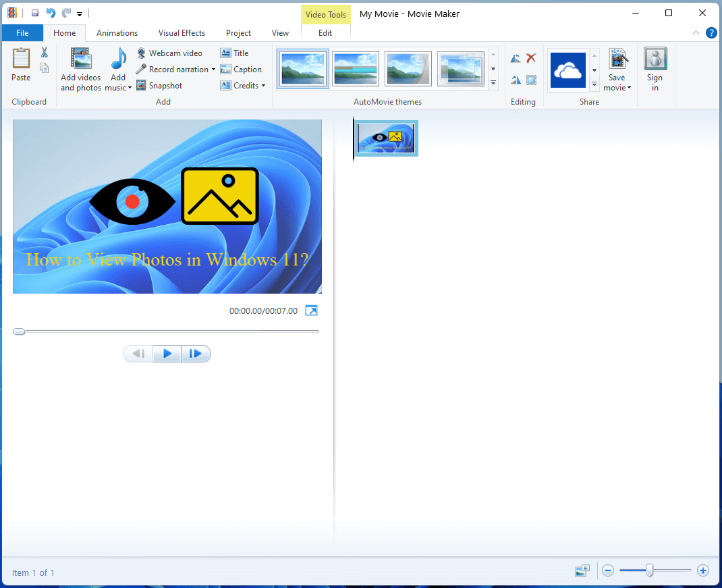Customize Quick Access Toolbar dropdown
Image resolution: width=722 pixels, height=588 pixels.
pyautogui.click(x=80, y=14)
